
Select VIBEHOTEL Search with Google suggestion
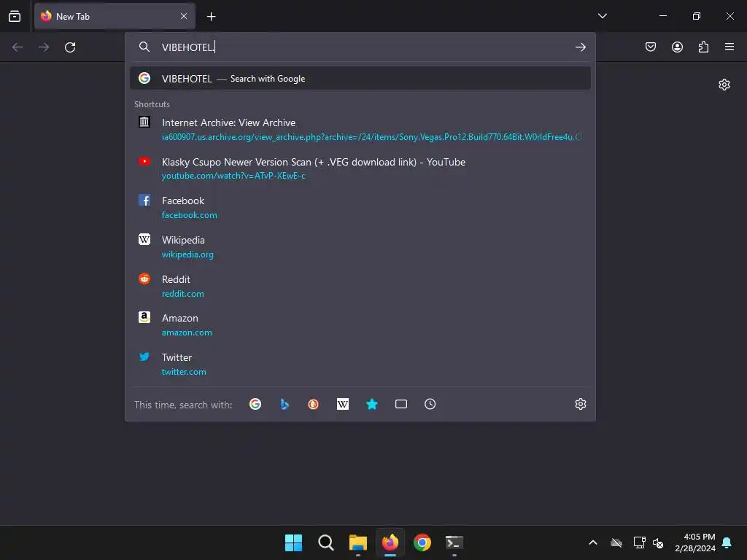360,79
